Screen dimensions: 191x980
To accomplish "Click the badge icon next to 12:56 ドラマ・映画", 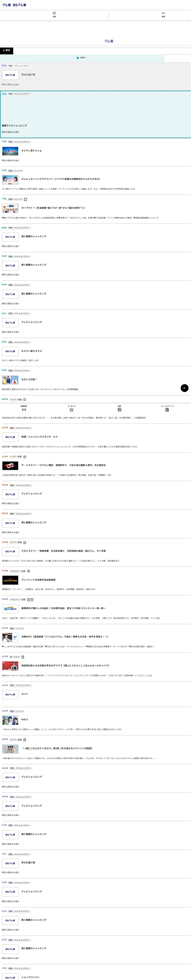I will click(x=25, y=457).
